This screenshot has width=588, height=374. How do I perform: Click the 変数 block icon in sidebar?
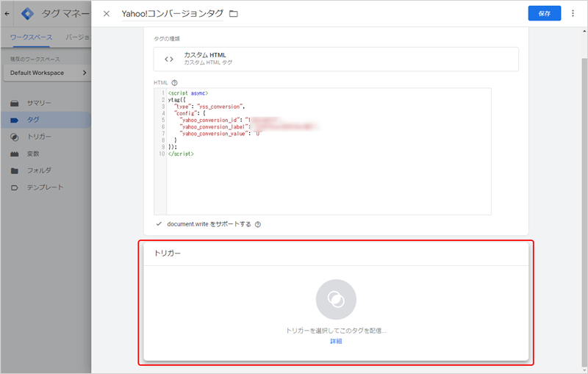tap(14, 154)
